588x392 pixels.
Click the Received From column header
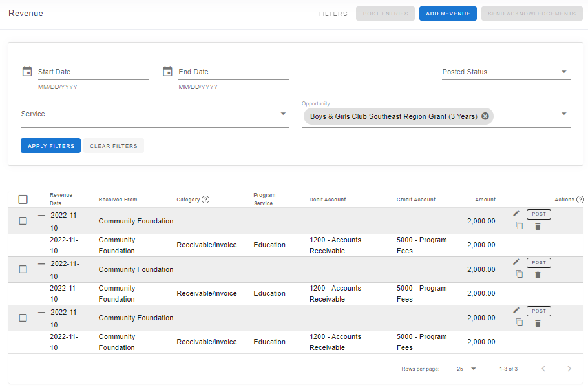coord(118,200)
